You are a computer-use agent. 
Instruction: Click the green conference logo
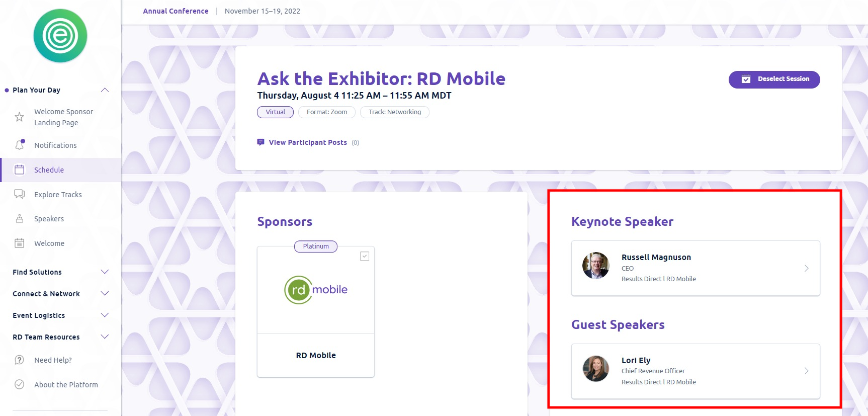60,36
